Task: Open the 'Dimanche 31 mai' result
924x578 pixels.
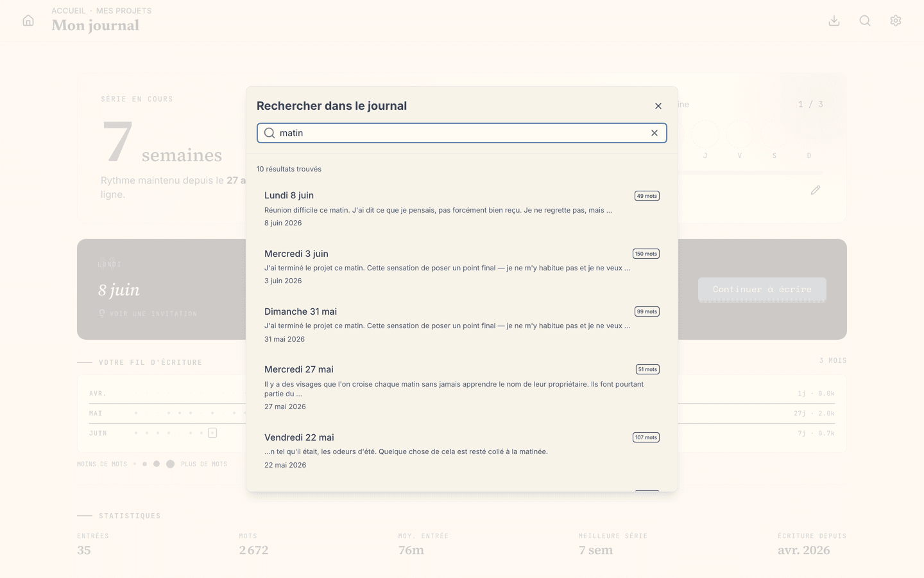Action: [x=462, y=324]
